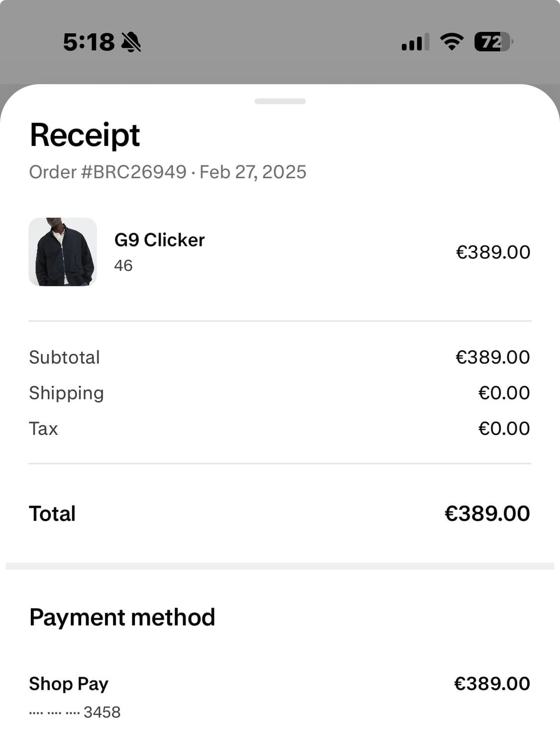Tap the sheet grabber handle at top
The height and width of the screenshot is (739, 560).
[280, 100]
